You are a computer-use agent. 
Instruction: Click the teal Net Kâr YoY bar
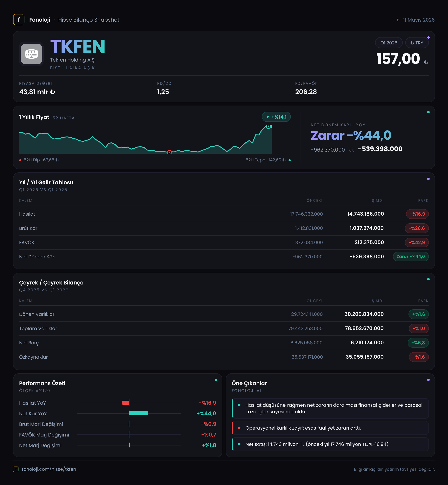point(139,413)
